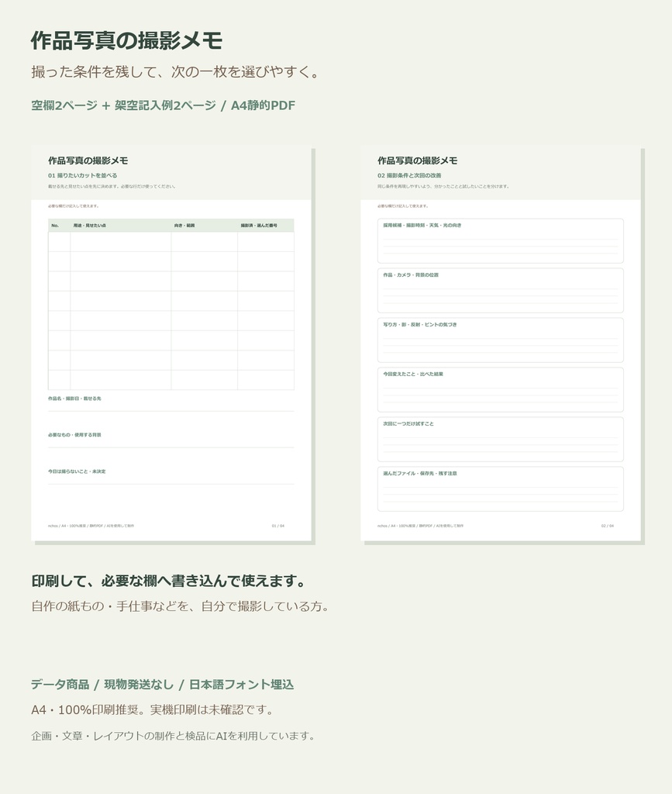Click page 01 description 載せる先と見せたい点を先に決めます
The width and height of the screenshot is (672, 794).
(112, 186)
